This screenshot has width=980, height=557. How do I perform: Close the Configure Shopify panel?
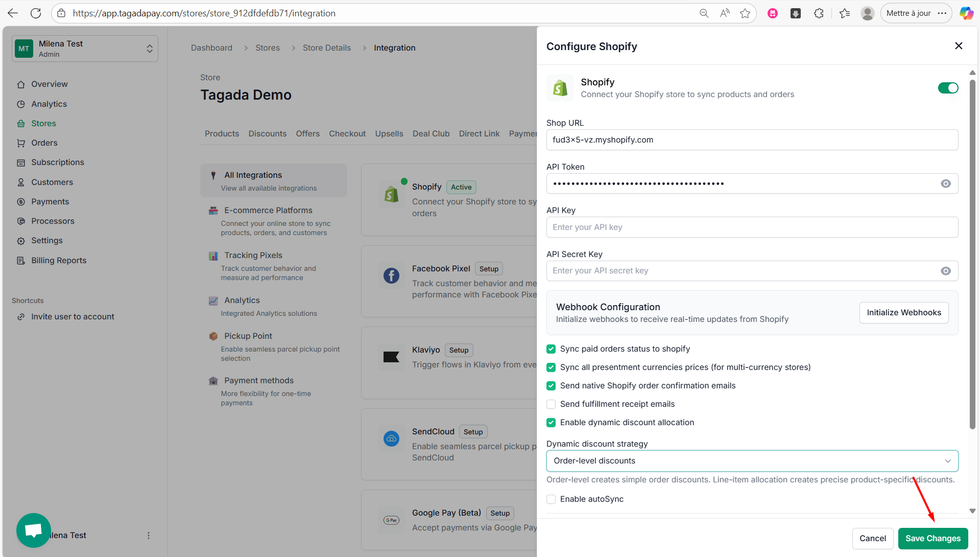959,46
